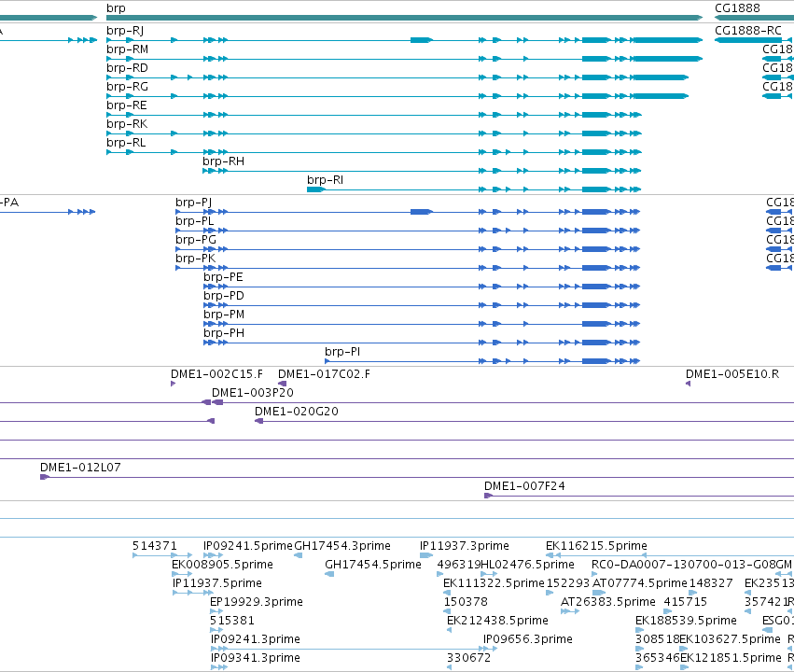Open BAC end label DME1-017C02.F
This screenshot has height=672, width=794.
pos(324,374)
